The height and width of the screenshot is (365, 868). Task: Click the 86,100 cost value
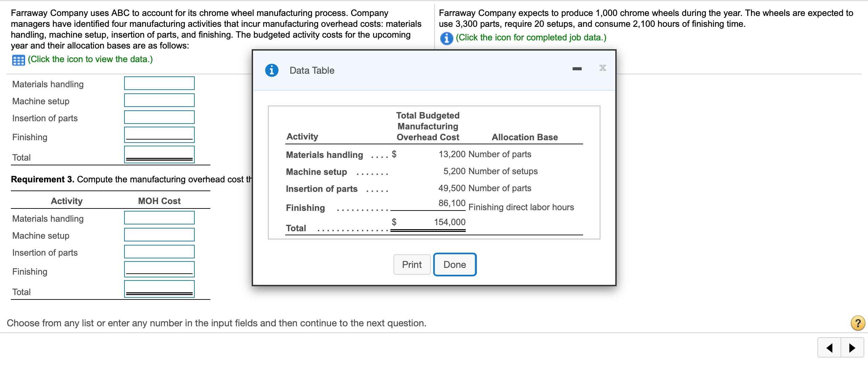[x=452, y=203]
